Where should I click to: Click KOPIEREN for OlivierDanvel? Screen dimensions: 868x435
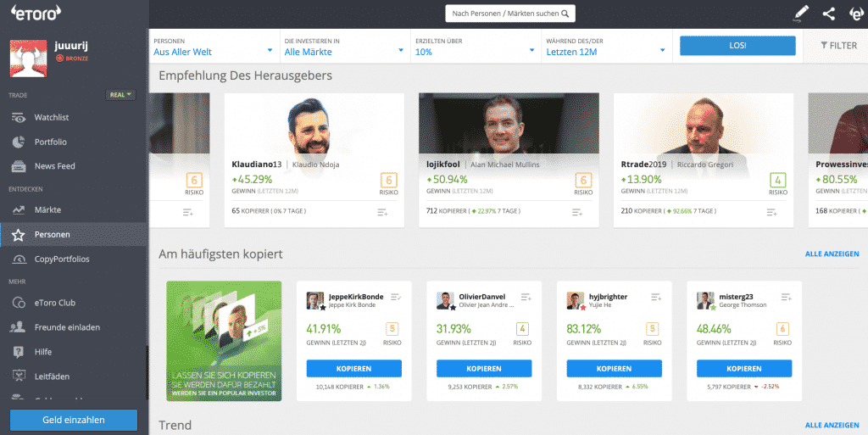(x=484, y=369)
